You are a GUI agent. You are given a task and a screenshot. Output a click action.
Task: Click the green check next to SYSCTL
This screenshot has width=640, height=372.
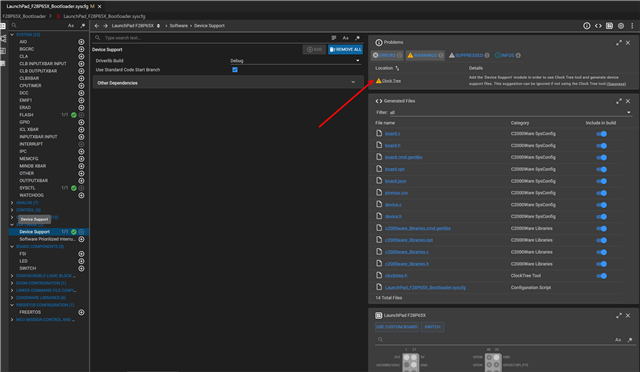74,188
